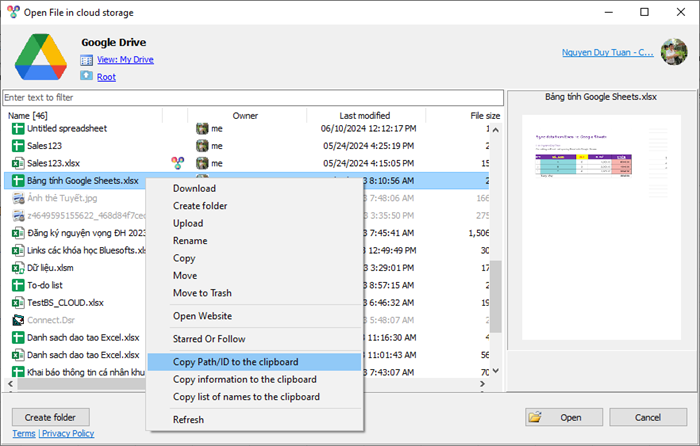The width and height of the screenshot is (700, 446).
Task: Select the To-do list file name
Action: [x=45, y=285]
